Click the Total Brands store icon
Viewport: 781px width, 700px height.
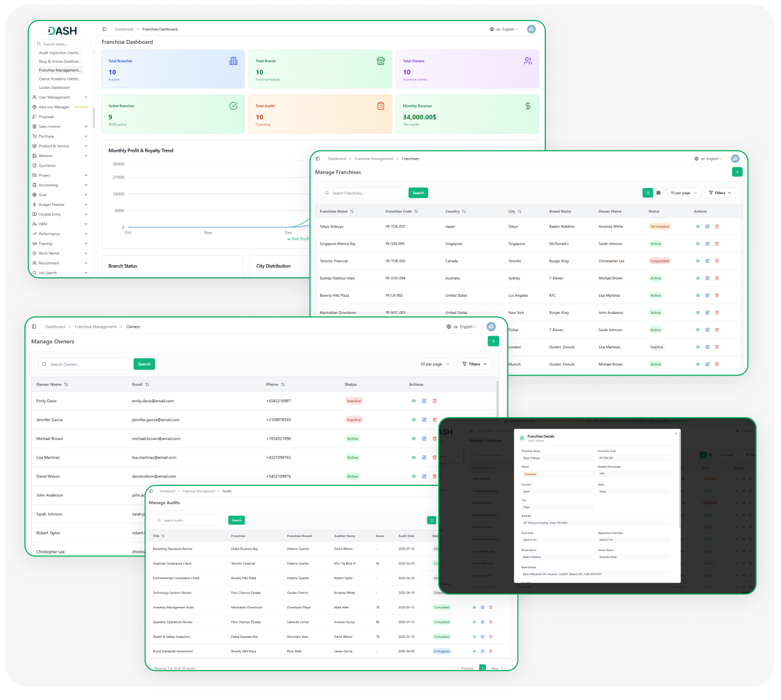point(381,61)
